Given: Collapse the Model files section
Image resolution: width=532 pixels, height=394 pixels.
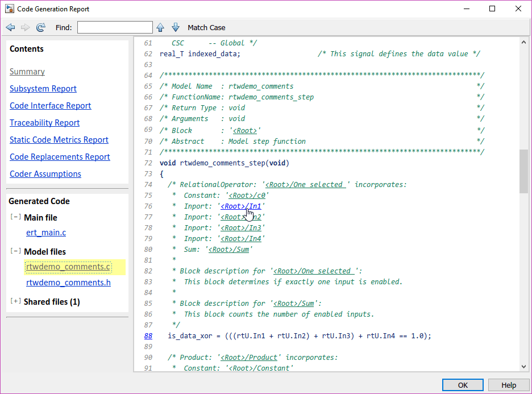Looking at the screenshot, I should click(15, 252).
